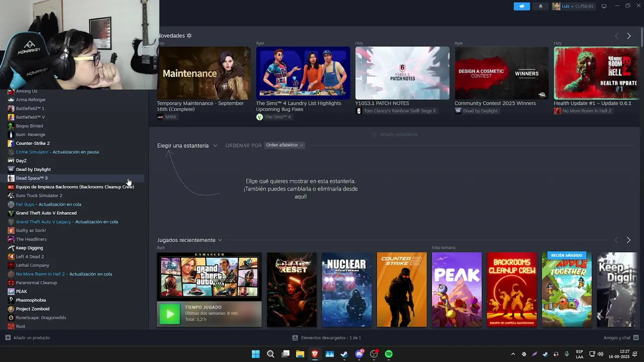The height and width of the screenshot is (362, 644).
Task: Open Counter-Strike 2 game cover
Action: tap(401, 290)
